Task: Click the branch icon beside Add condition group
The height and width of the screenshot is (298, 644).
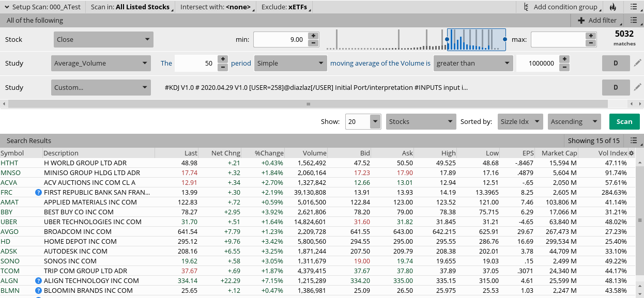Action: (525, 7)
